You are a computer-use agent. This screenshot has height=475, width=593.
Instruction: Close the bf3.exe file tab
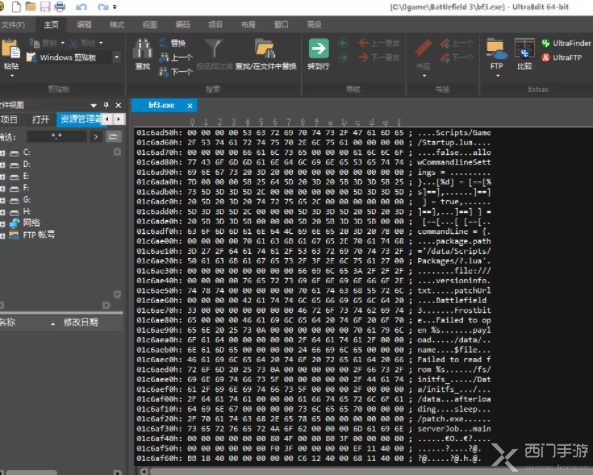(190, 106)
